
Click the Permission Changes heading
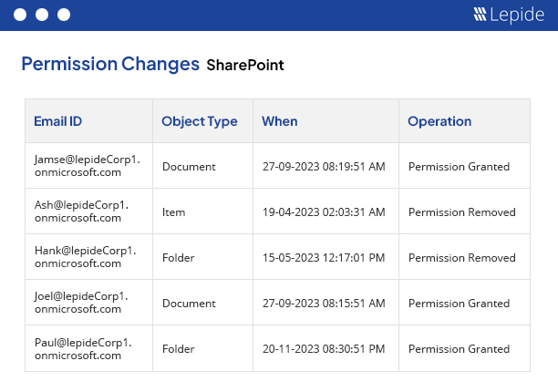pyautogui.click(x=109, y=64)
